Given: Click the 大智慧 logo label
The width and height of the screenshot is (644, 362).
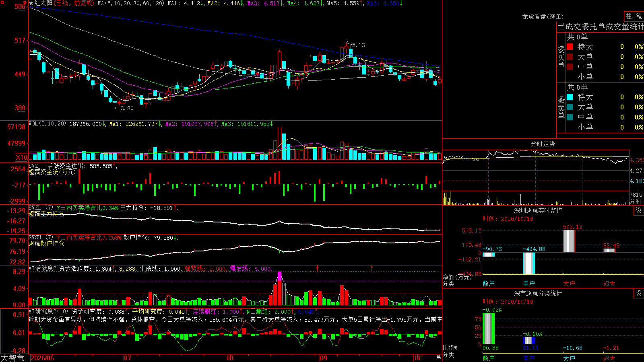Looking at the screenshot, I should (12, 358).
